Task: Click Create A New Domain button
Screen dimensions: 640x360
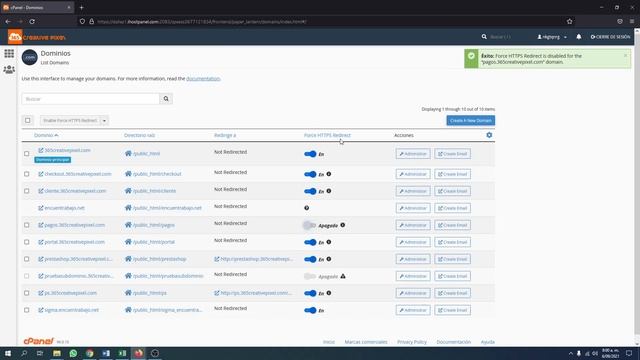Action: coord(471,120)
